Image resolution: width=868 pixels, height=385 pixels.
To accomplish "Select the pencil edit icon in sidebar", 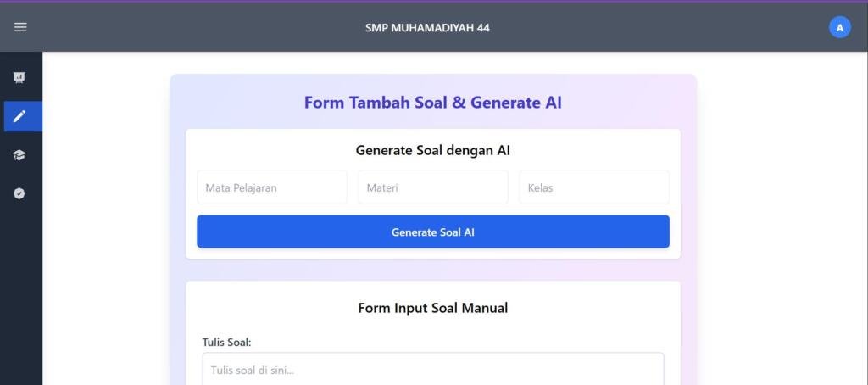I will point(19,116).
